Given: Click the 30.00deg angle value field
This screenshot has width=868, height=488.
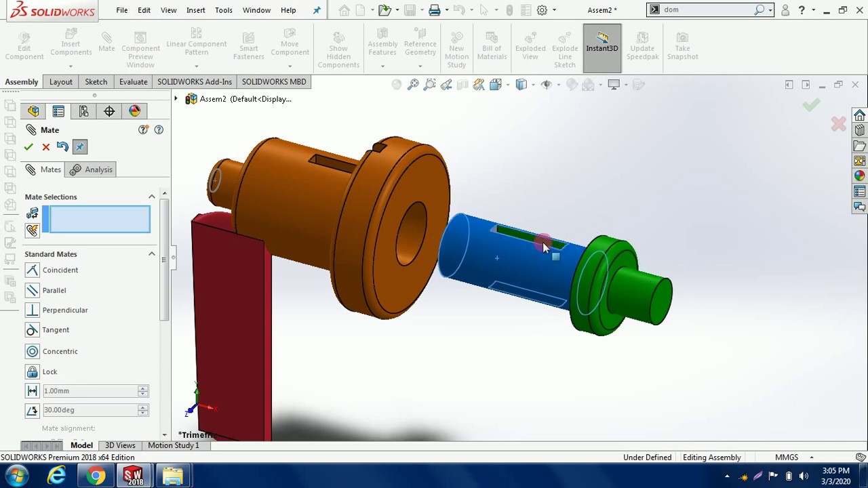Looking at the screenshot, I should point(90,410).
